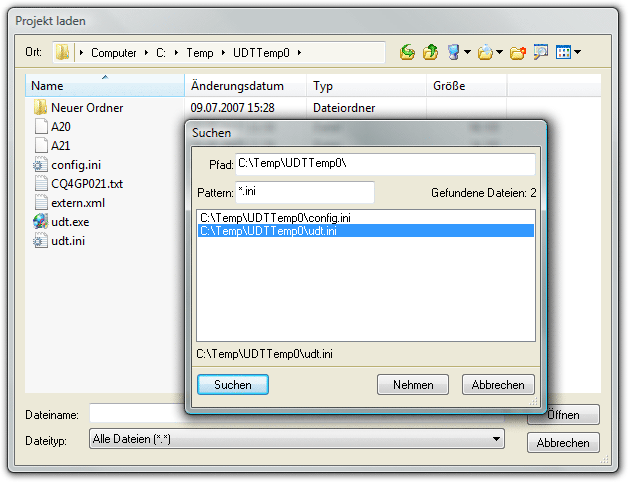Click the Pfad text field
628x482 pixels.
(385, 163)
